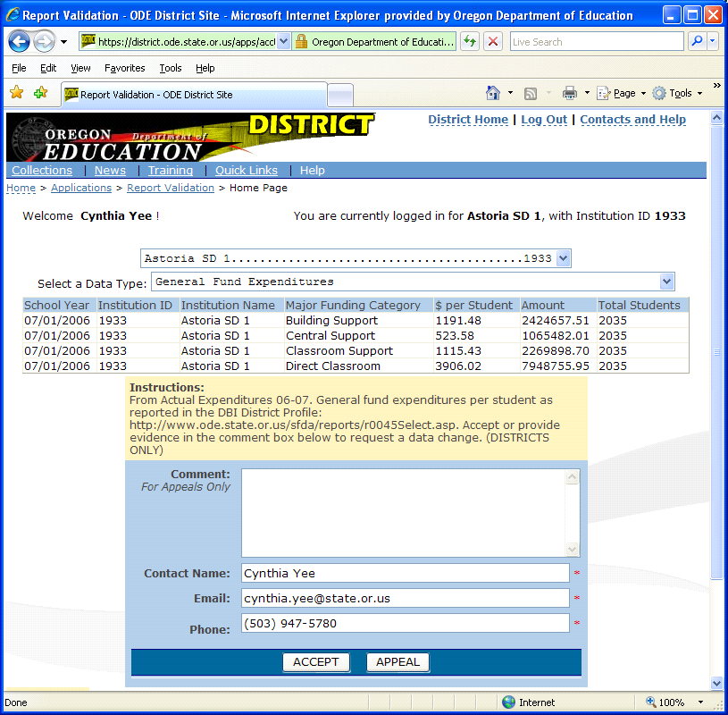
Task: Expand the Astoria SD 1 institution dropdown
Action: (563, 258)
